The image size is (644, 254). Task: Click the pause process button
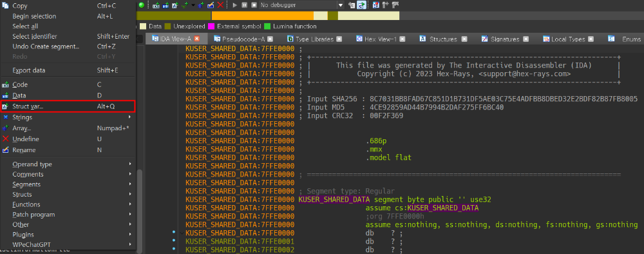click(244, 5)
